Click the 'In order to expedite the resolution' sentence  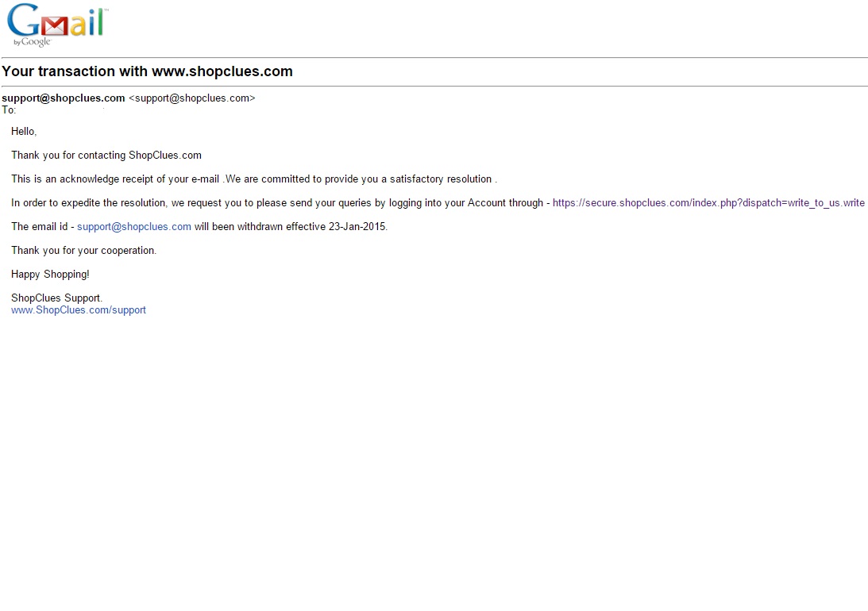click(x=280, y=203)
